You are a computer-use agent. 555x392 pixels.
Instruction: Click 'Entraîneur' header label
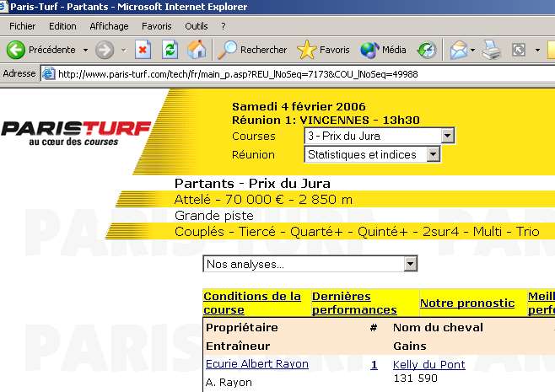coord(238,346)
